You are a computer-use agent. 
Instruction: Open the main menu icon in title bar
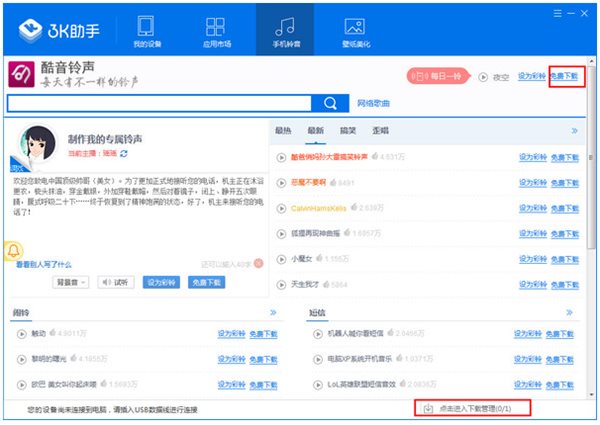558,14
